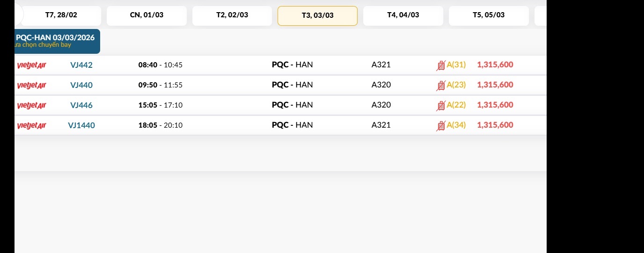The width and height of the screenshot is (644, 253).
Task: Switch to the CN, 01/03 date tab
Action: tap(146, 15)
